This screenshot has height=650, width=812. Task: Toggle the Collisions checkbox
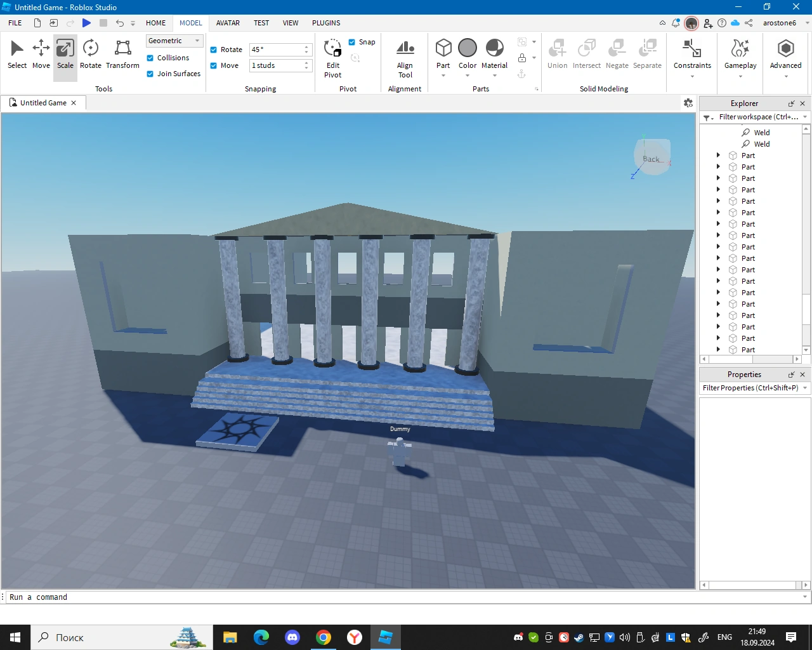click(150, 58)
